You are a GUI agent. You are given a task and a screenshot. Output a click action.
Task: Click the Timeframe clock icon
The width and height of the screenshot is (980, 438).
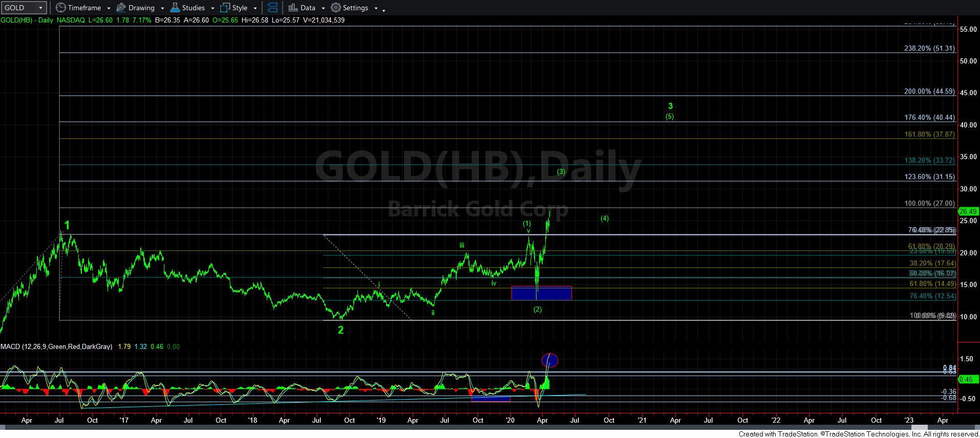(x=61, y=8)
